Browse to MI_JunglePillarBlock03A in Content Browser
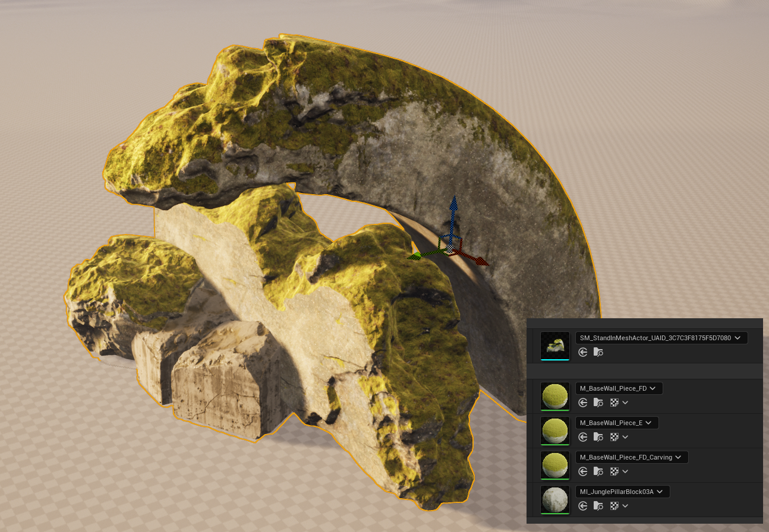 tap(598, 506)
